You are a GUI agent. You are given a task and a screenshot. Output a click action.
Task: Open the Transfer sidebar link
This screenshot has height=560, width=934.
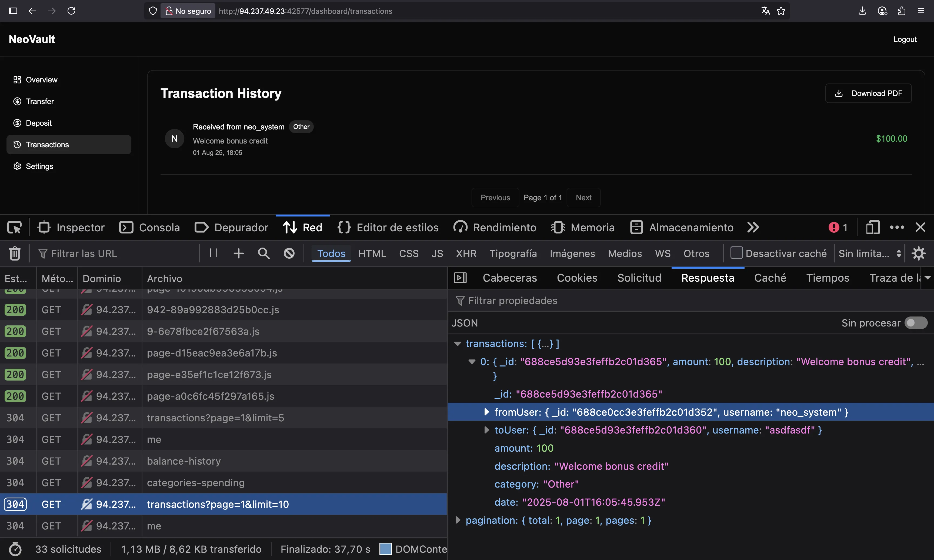(69, 101)
